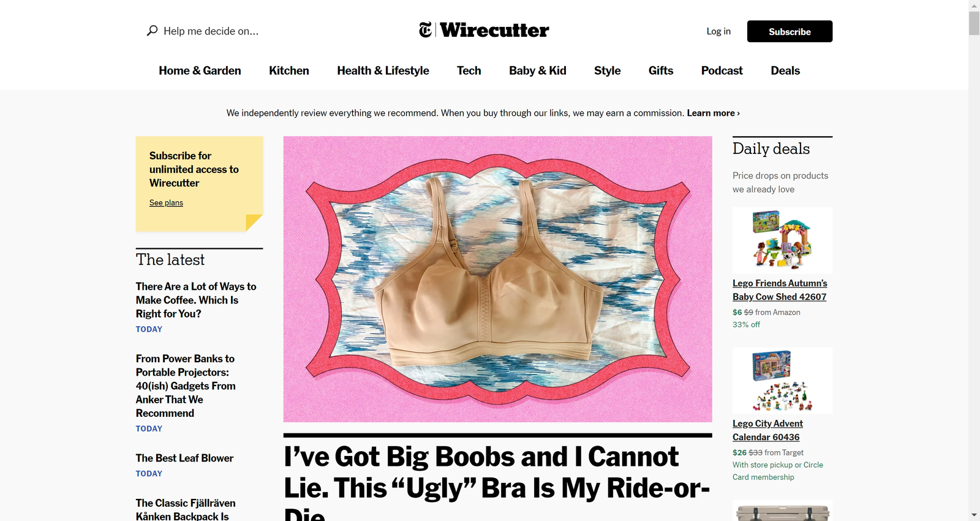Viewport: 980px width, 521px height.
Task: Follow the See plans link
Action: coord(166,203)
